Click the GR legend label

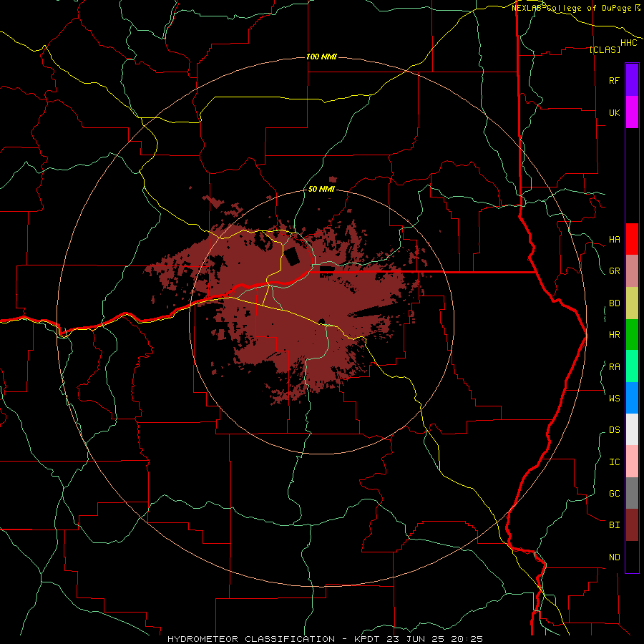tap(614, 271)
